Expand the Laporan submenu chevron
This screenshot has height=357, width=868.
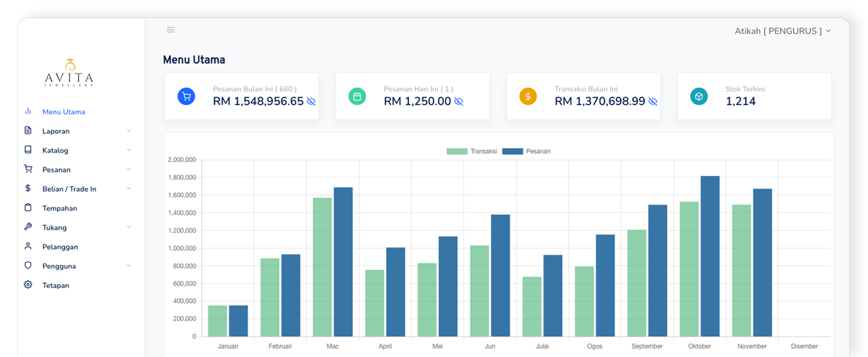(129, 131)
